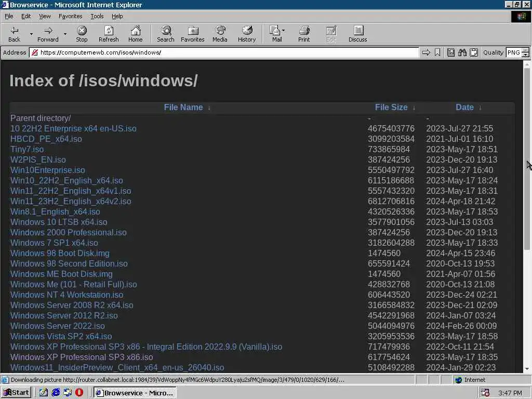
Task: Click the Internet zone status bar entry
Action: tap(470, 380)
